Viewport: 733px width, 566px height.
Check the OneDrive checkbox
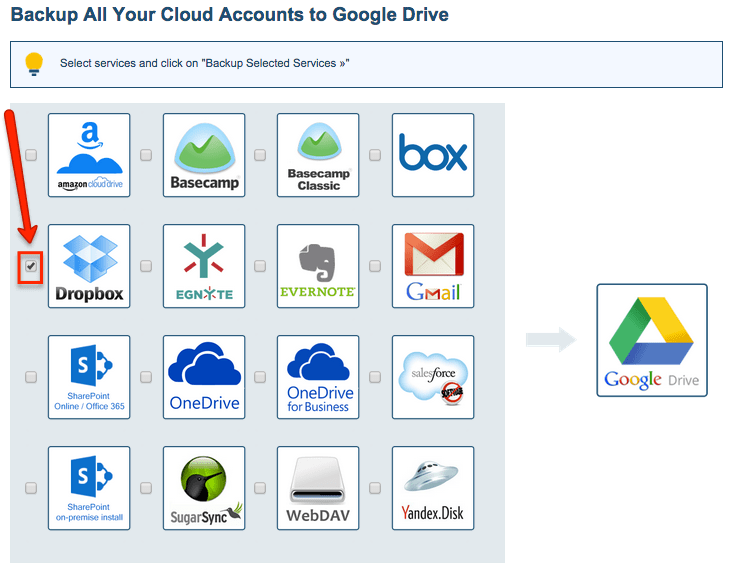coord(146,377)
